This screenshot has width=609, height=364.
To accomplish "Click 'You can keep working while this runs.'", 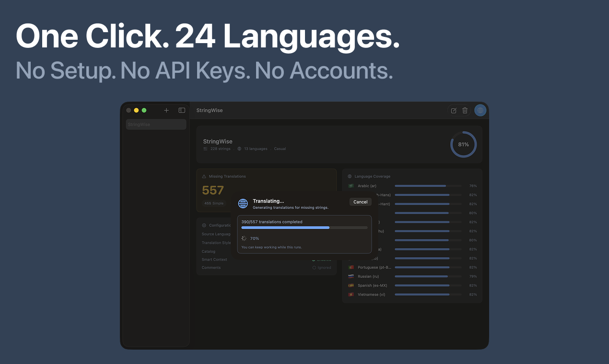I will pyautogui.click(x=271, y=248).
